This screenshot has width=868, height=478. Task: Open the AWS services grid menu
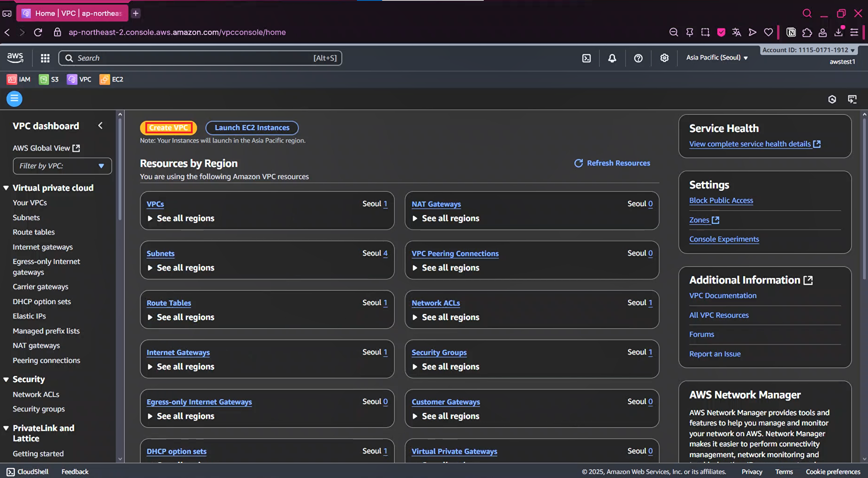(45, 58)
